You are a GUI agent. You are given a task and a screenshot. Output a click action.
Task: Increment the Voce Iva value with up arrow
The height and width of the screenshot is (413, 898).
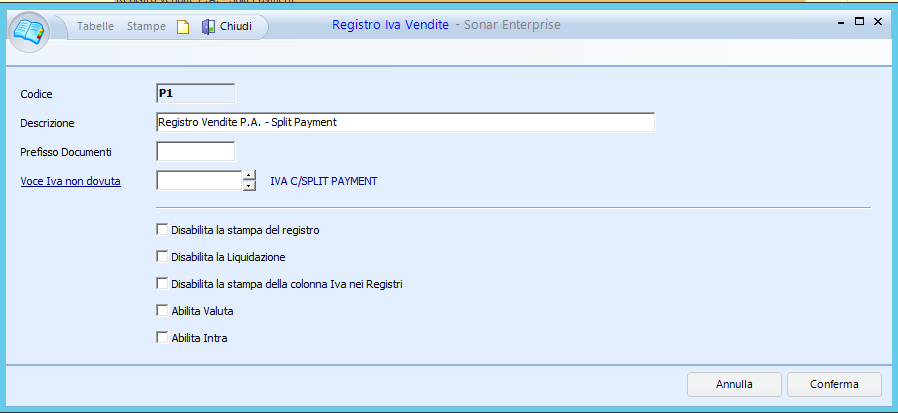pyautogui.click(x=250, y=176)
